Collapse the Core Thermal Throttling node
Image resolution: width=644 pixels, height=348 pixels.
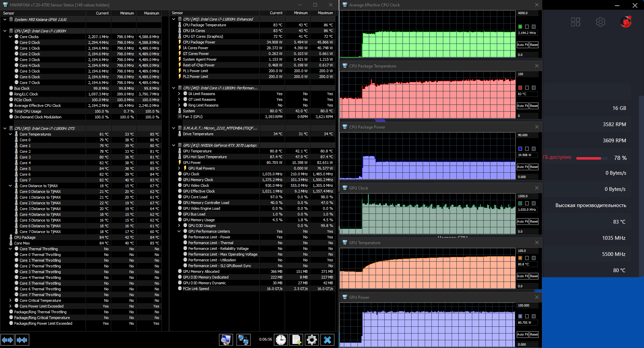click(10, 249)
